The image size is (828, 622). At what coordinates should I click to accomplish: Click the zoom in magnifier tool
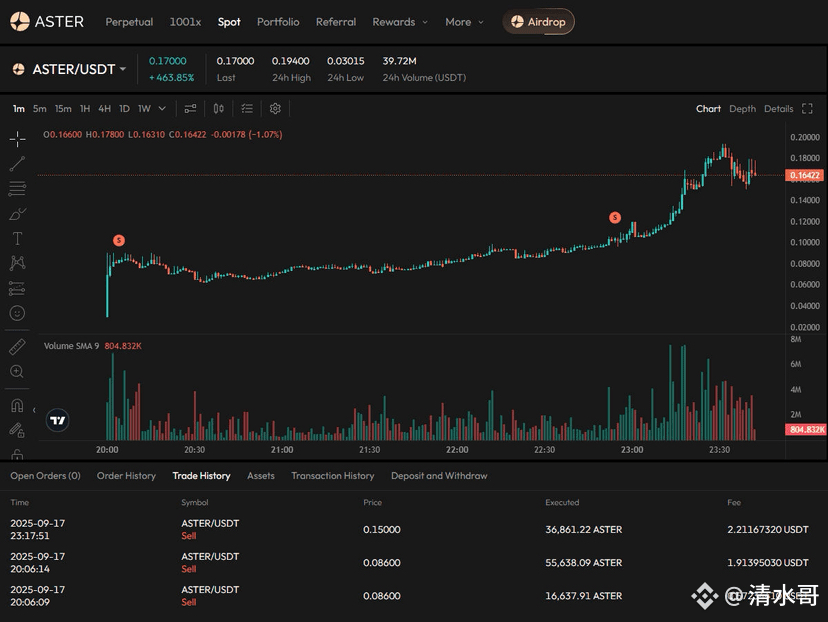(17, 372)
